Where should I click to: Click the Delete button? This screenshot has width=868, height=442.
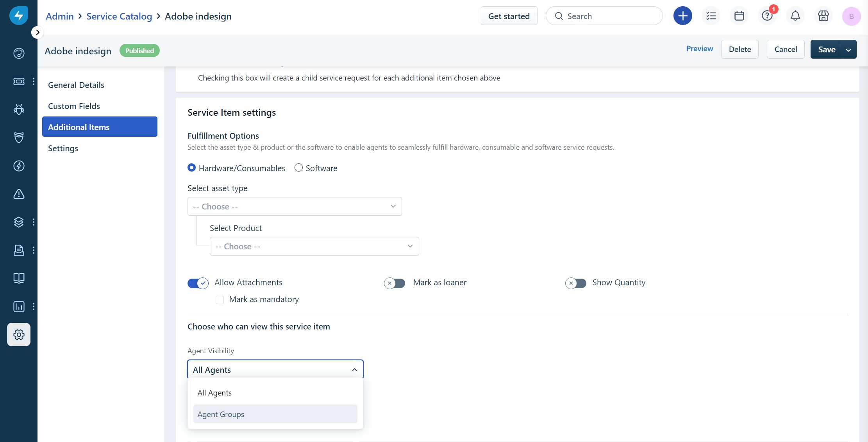pos(740,49)
